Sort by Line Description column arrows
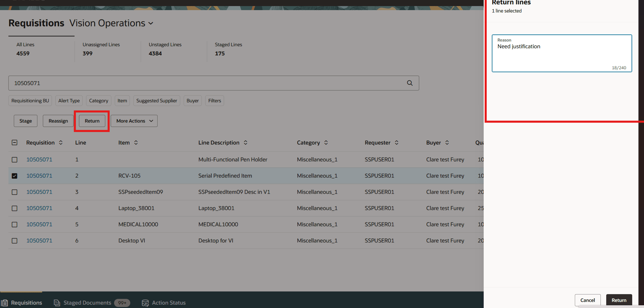Image resolution: width=644 pixels, height=308 pixels. 245,142
